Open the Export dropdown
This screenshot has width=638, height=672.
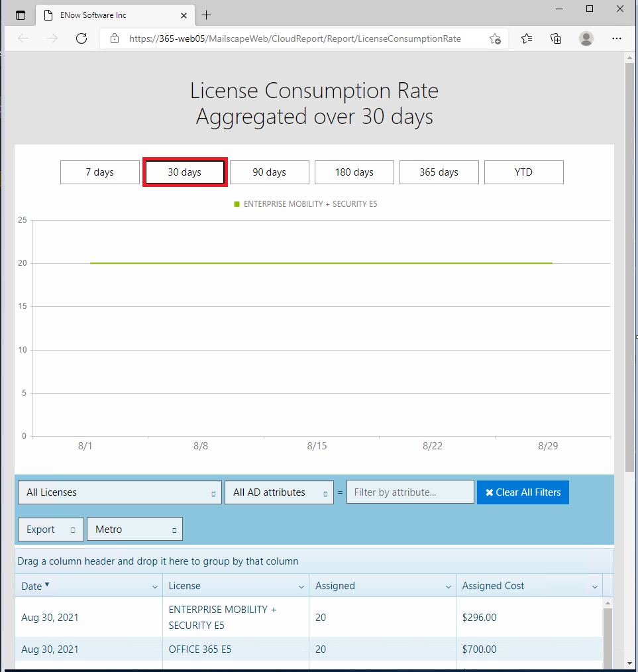tap(51, 530)
